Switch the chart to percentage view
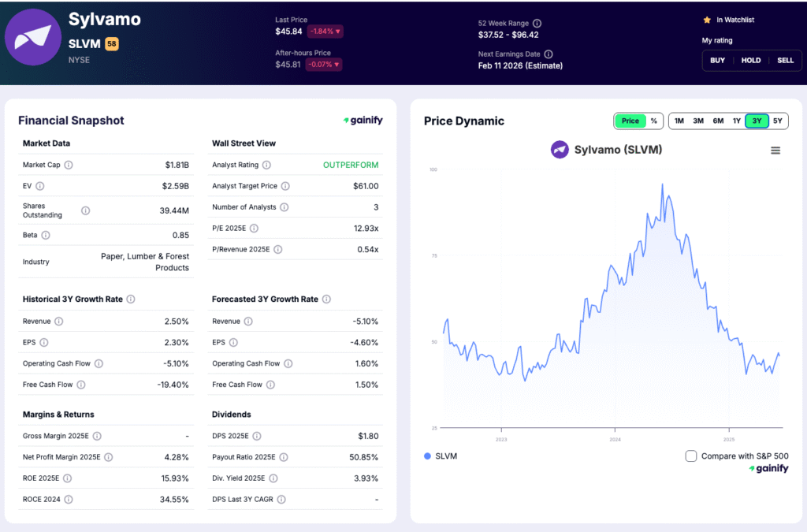807x532 pixels. click(654, 121)
